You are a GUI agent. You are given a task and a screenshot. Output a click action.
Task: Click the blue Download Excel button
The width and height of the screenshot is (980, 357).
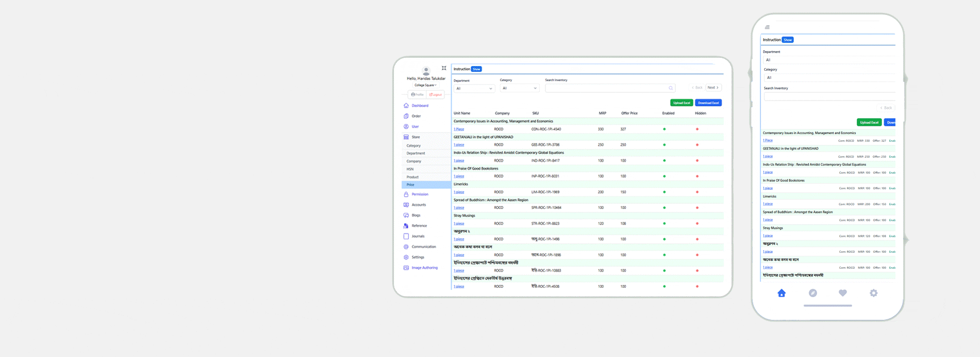point(708,103)
